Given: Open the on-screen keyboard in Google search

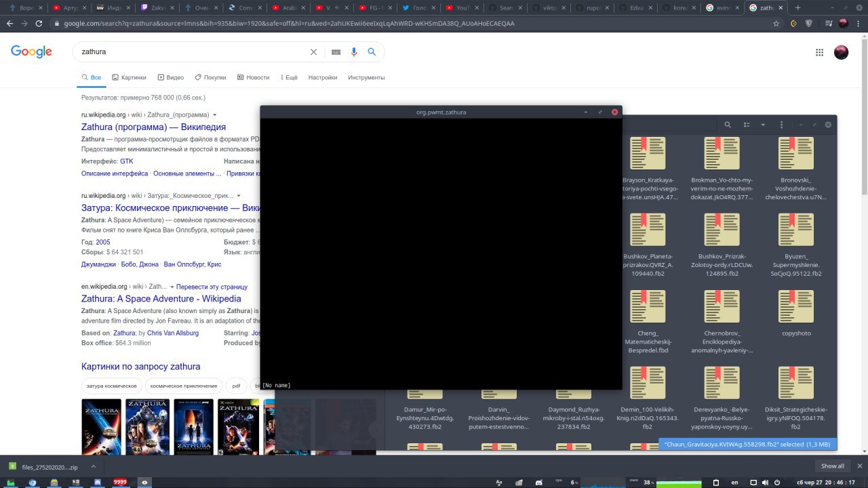Looking at the screenshot, I should tap(336, 52).
